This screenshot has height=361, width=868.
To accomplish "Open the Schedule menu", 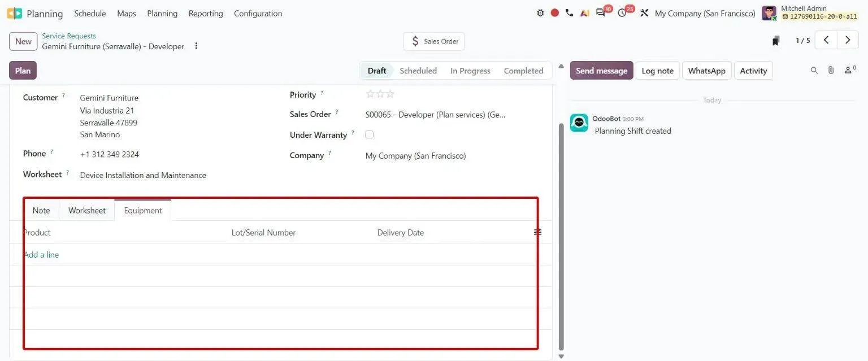I will [x=90, y=13].
